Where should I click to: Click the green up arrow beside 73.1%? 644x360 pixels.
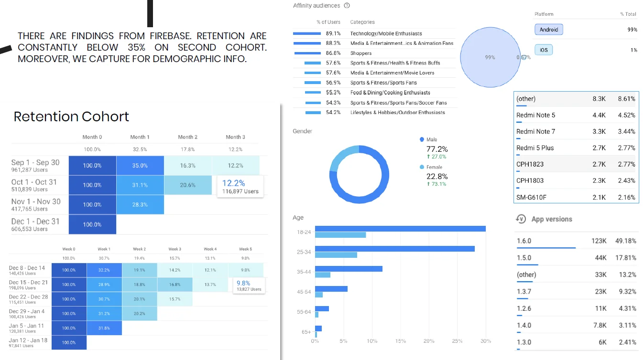coord(428,184)
